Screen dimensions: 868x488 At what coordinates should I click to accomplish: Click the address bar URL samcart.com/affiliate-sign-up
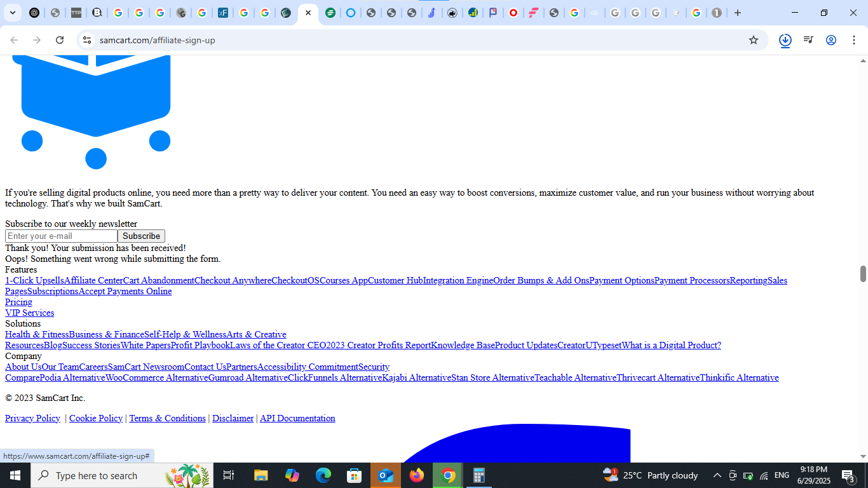158,40
